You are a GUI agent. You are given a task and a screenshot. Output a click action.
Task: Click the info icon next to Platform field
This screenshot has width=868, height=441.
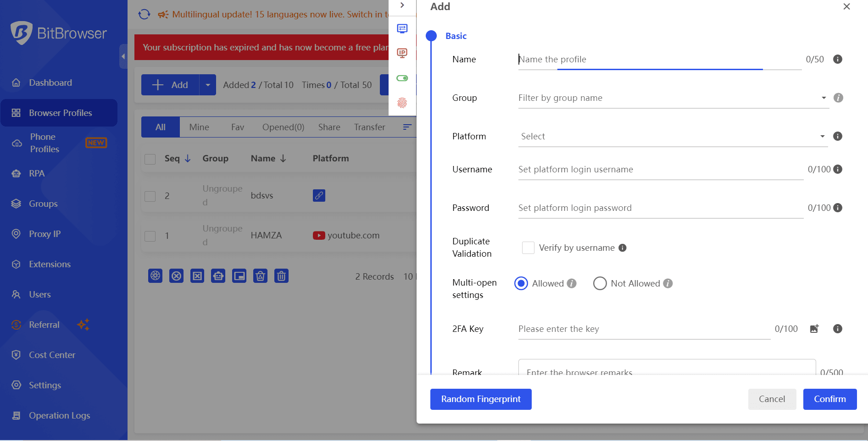click(837, 136)
